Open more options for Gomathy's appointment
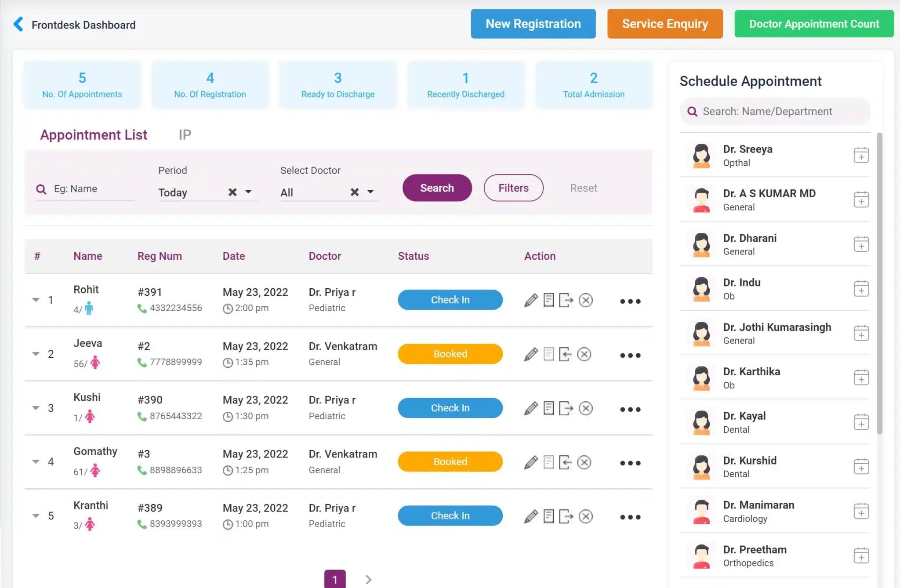Viewport: 900px width, 588px height. tap(630, 463)
